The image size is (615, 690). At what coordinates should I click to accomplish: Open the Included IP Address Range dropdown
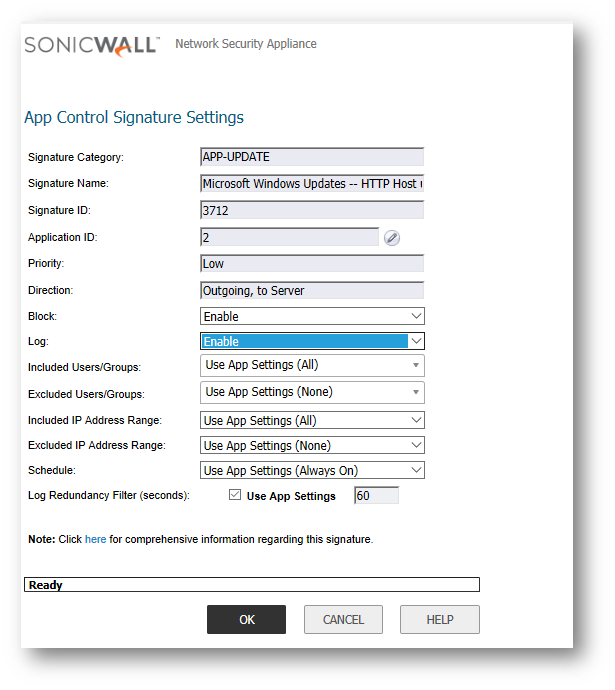[312, 421]
